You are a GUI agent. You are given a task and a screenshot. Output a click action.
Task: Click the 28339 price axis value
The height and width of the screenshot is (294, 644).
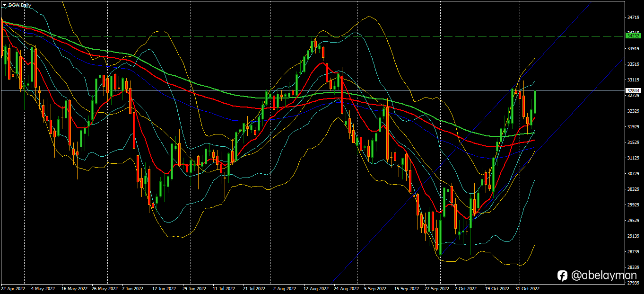[634, 267]
